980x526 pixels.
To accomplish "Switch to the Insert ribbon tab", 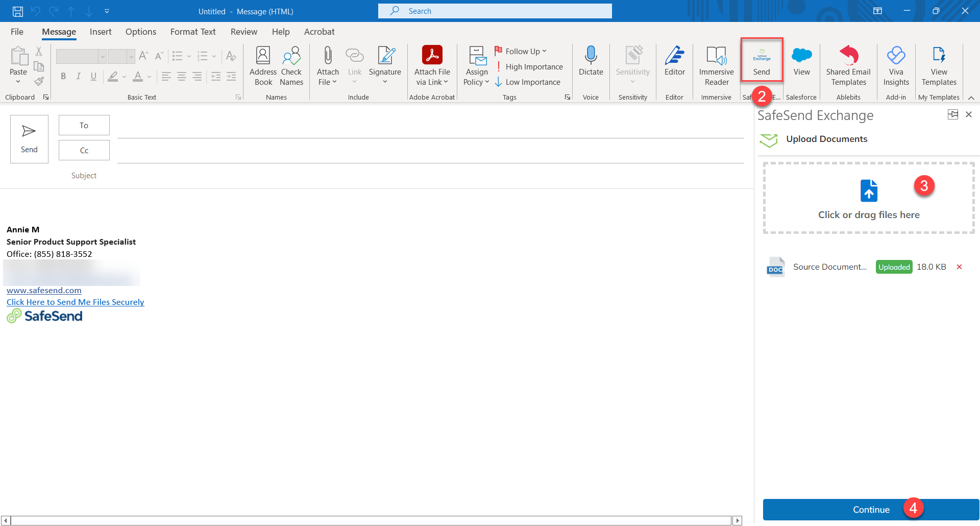I will pyautogui.click(x=101, y=32).
